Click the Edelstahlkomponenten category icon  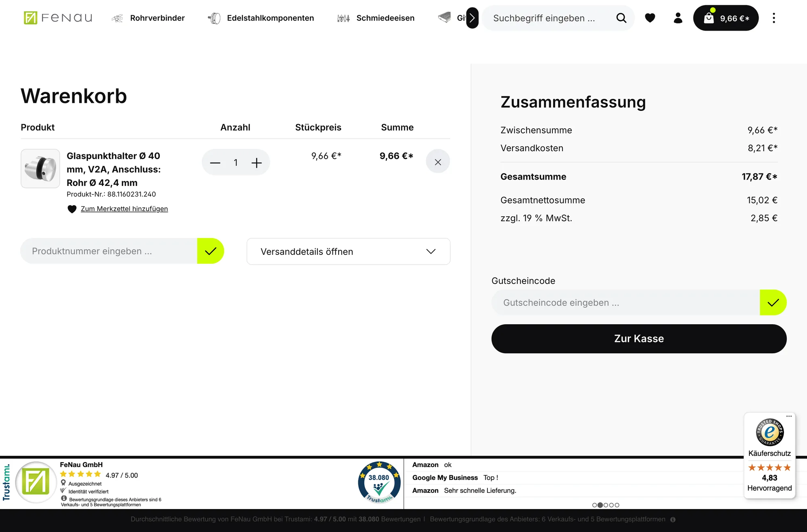click(214, 18)
